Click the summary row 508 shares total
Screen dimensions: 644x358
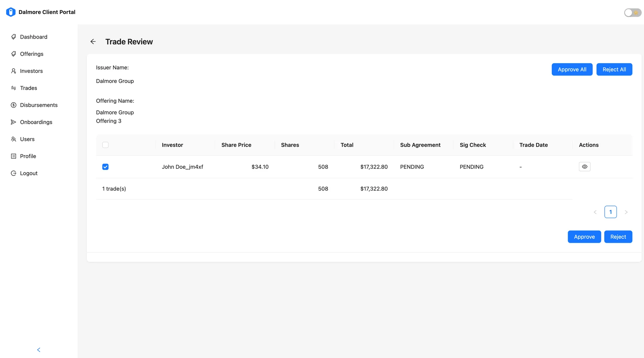pyautogui.click(x=323, y=189)
